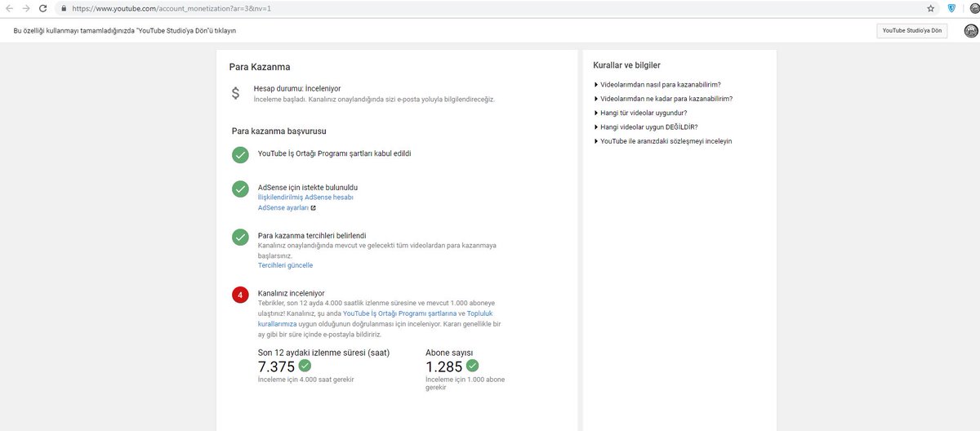Viewport: 980px width, 431px height.
Task: Click the green check beside YouTube İş Ortağı Programı şartları
Action: 240,154
